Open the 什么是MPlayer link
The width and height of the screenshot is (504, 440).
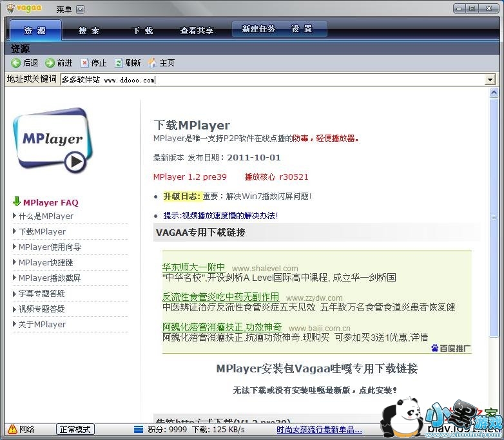46,216
